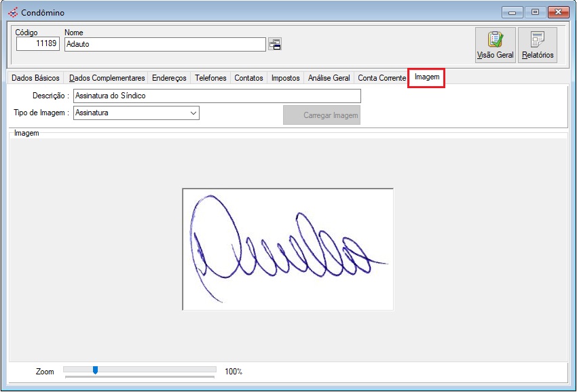Open the Relatórios reports button
Screen dimensions: 577x392
click(x=538, y=45)
